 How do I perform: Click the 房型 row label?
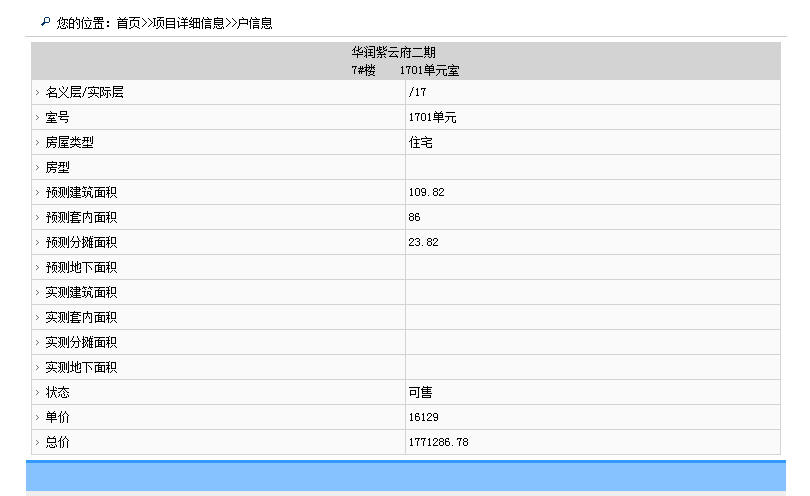click(57, 167)
